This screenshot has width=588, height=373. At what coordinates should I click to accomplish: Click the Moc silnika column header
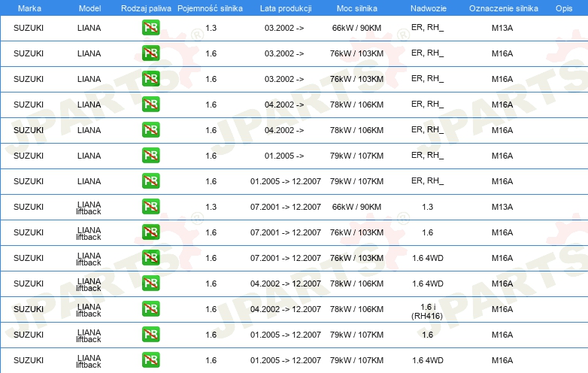pyautogui.click(x=357, y=8)
